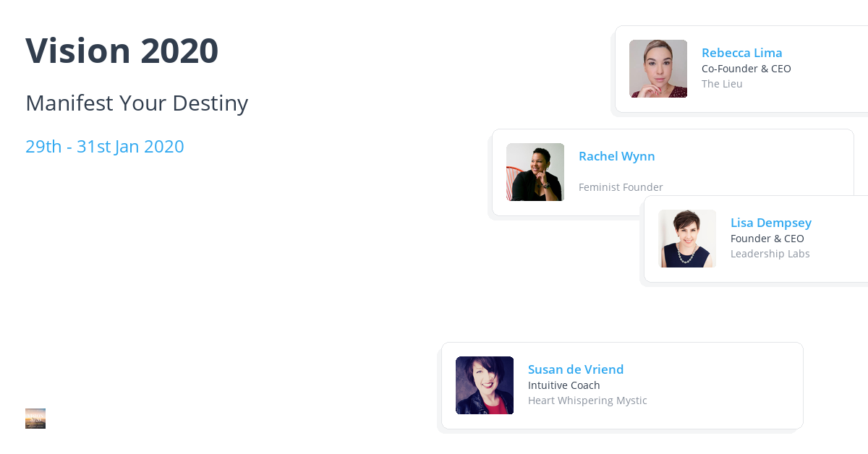Click the Heart Whispering Mystic text
The width and height of the screenshot is (868, 454).
587,401
